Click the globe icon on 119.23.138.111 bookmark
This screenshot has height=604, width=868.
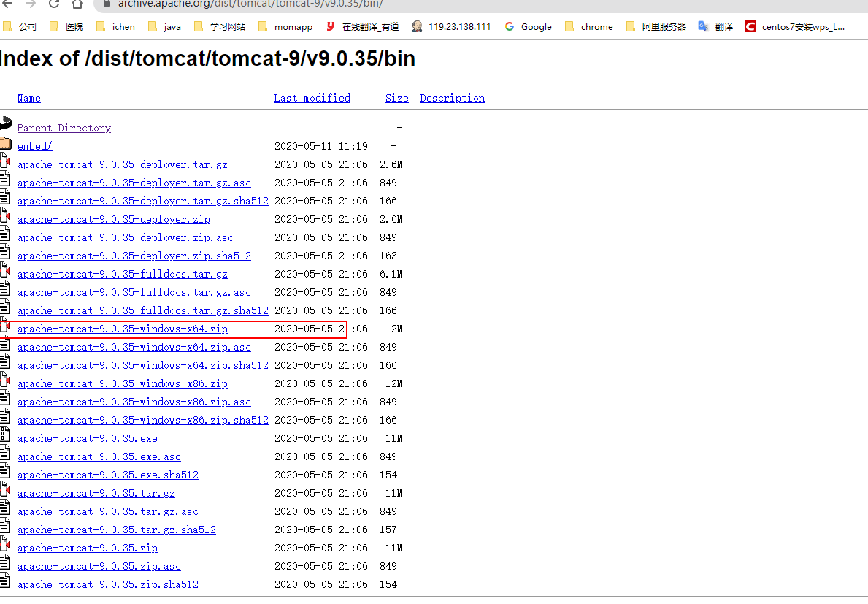coord(417,26)
